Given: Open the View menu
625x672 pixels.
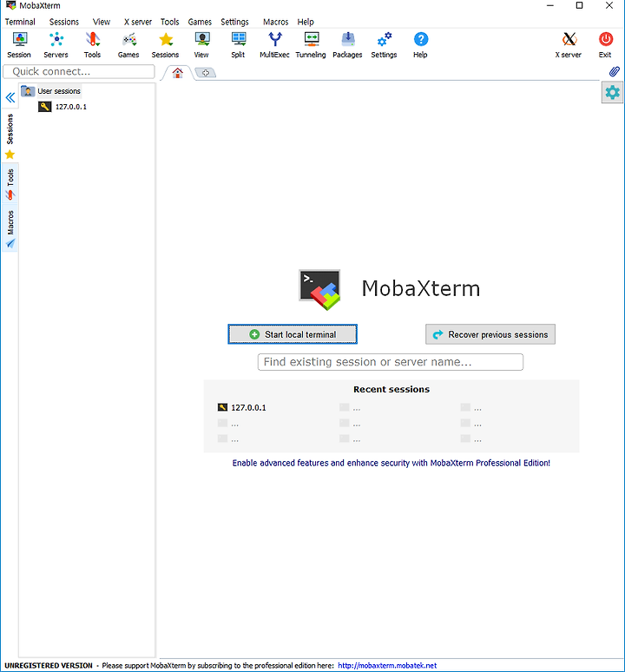Looking at the screenshot, I should (102, 22).
